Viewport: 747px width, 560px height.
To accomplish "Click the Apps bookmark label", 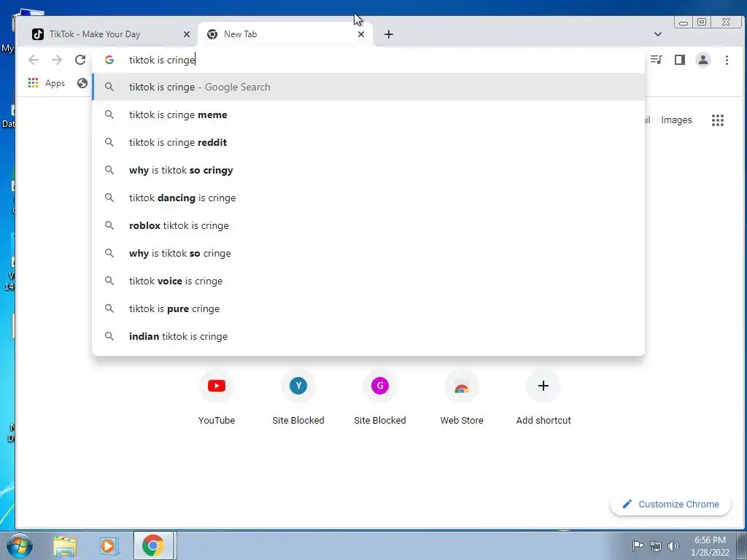I will pyautogui.click(x=55, y=83).
